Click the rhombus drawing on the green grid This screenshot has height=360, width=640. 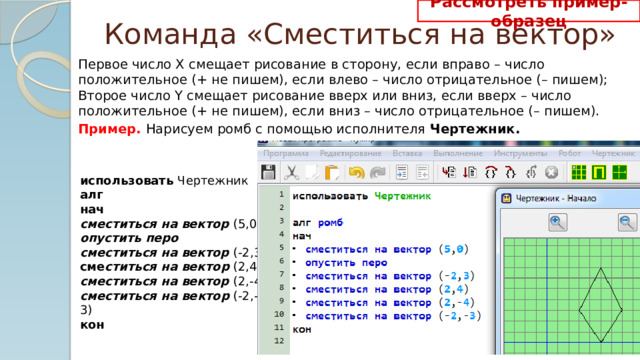[601, 305]
